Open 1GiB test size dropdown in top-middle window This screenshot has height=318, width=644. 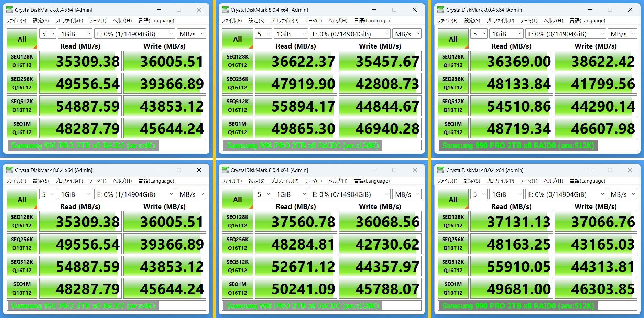pos(291,34)
